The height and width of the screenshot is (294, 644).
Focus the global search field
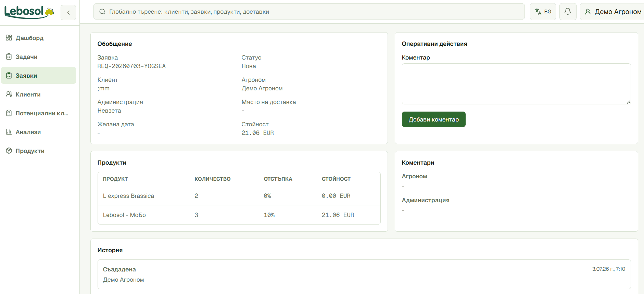[x=309, y=12]
